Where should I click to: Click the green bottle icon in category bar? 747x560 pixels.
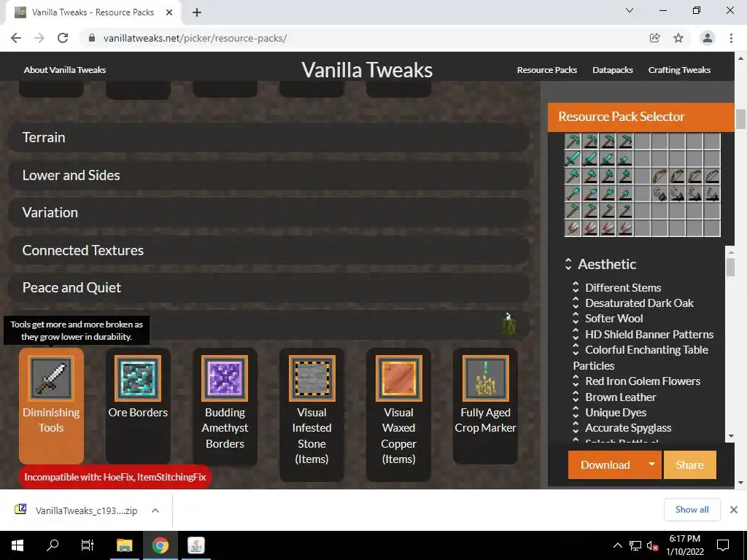[508, 324]
